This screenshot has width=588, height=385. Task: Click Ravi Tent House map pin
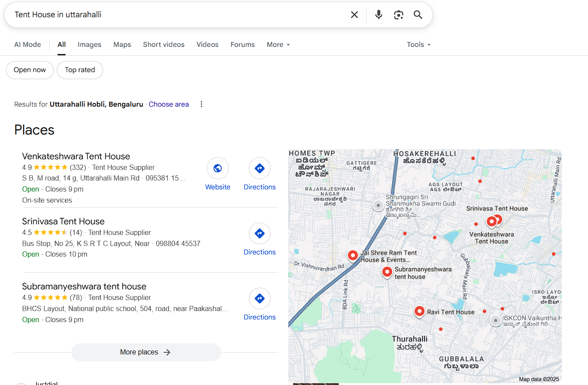pos(419,311)
